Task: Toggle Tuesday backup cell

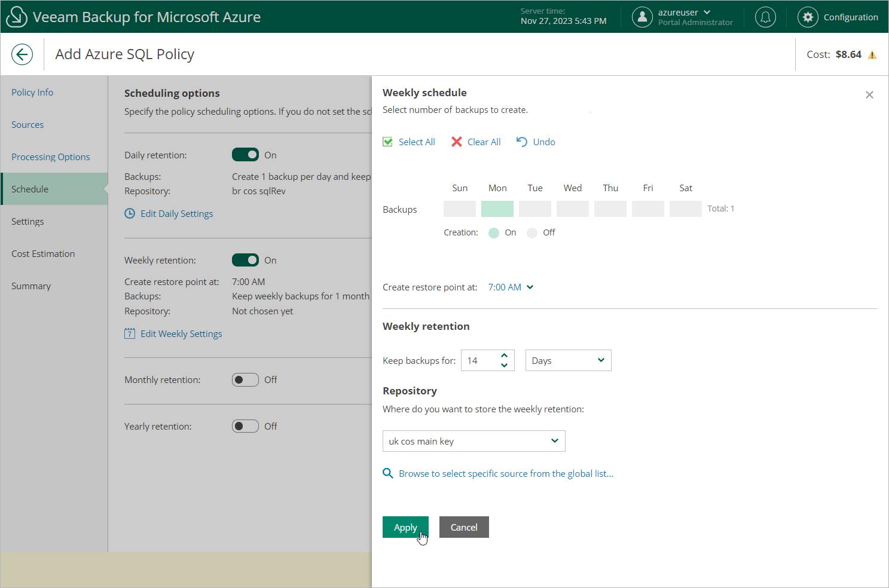Action: 535,209
